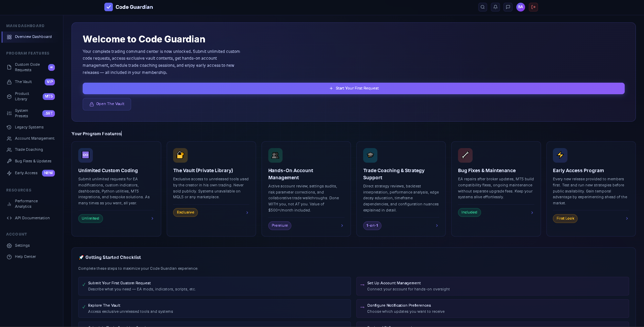Image resolution: width=644 pixels, height=327 pixels.
Task: Click the red logout icon
Action: 533,7
